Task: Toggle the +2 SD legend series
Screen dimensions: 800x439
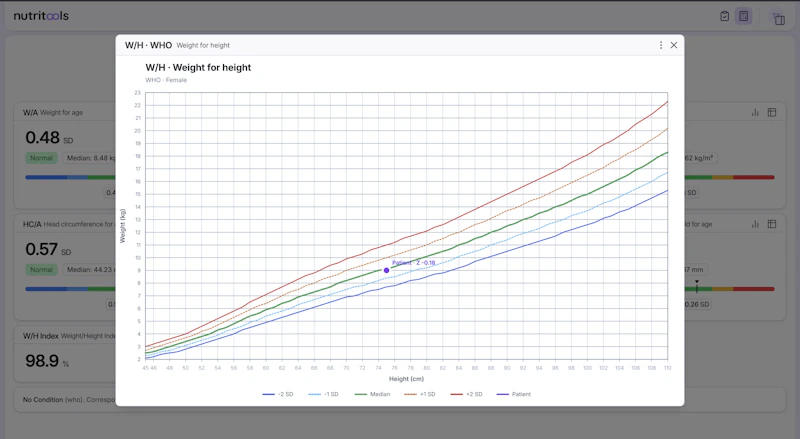Action: pos(466,394)
